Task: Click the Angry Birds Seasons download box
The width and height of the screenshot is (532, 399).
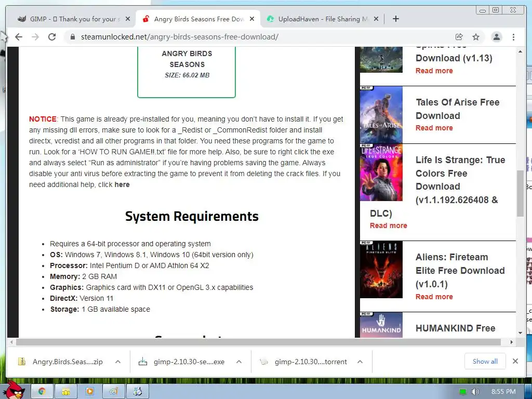Action: 187,72
